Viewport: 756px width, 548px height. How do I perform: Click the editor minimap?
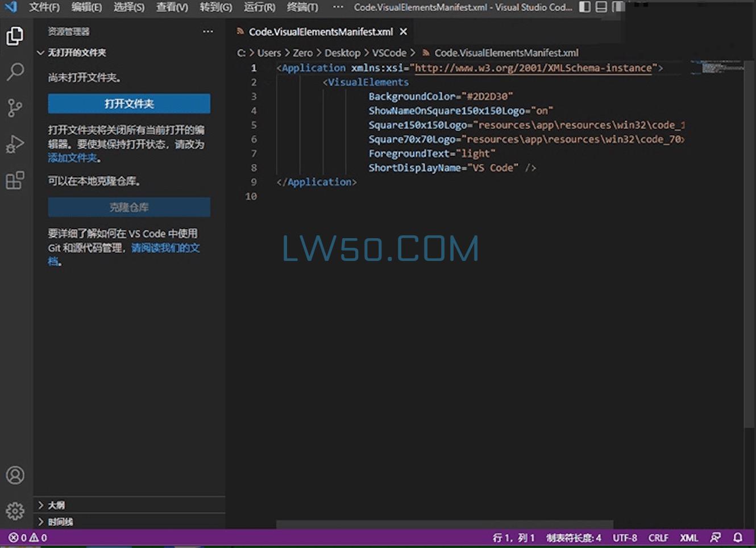click(x=717, y=68)
